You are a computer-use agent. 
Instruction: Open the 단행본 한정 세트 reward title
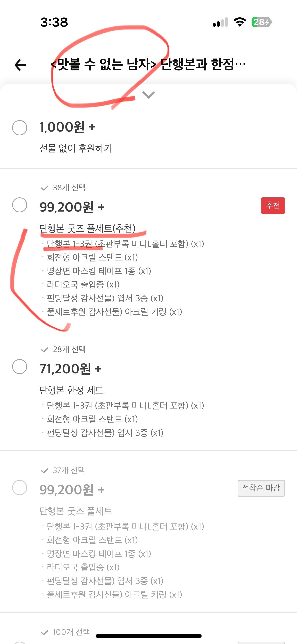click(72, 390)
